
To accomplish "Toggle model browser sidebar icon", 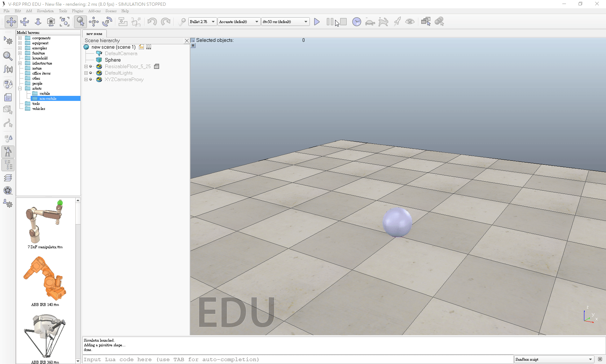I will (8, 152).
